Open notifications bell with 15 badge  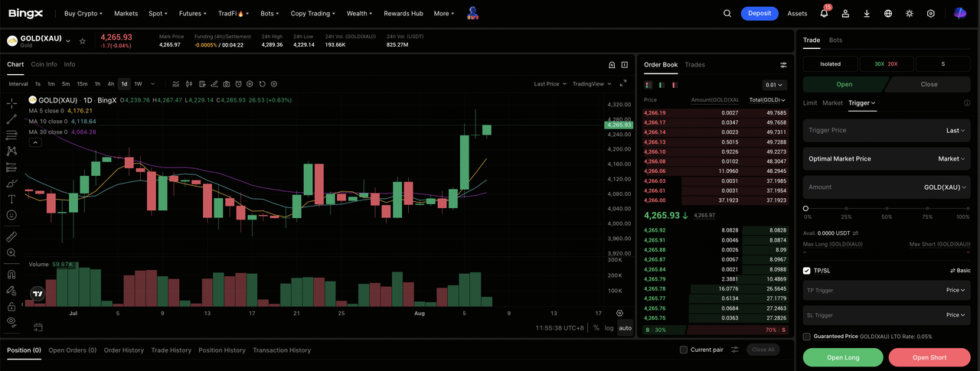(x=825, y=13)
